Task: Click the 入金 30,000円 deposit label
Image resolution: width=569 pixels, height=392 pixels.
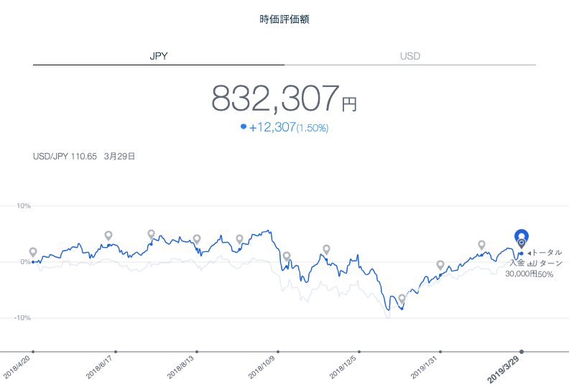Action: (519, 269)
